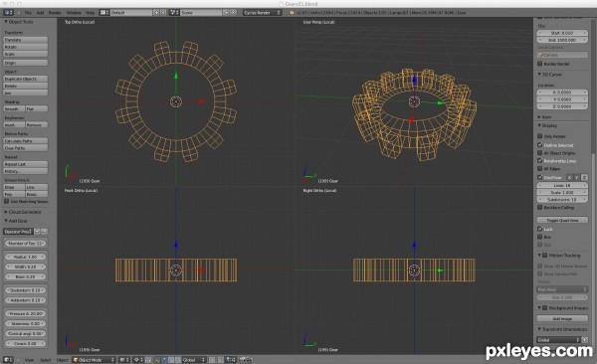The height and width of the screenshot is (364, 597).
Task: Enable the Render Border checkbox
Action: [x=540, y=64]
